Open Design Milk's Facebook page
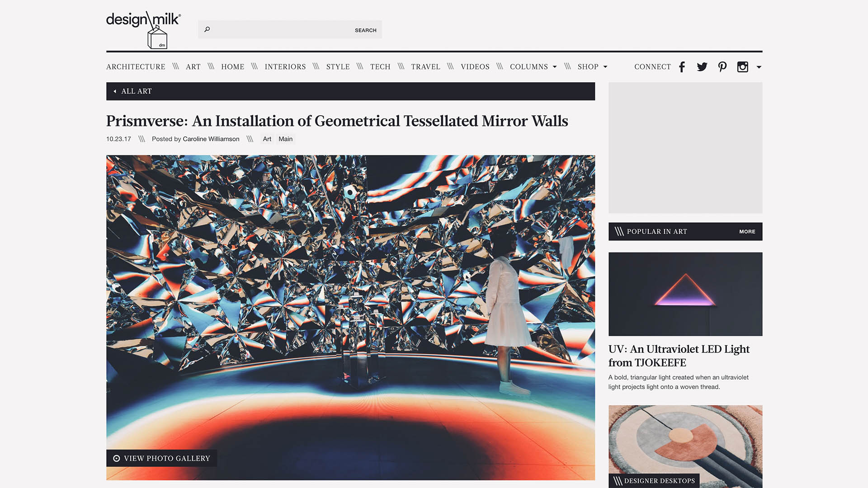 pyautogui.click(x=682, y=67)
